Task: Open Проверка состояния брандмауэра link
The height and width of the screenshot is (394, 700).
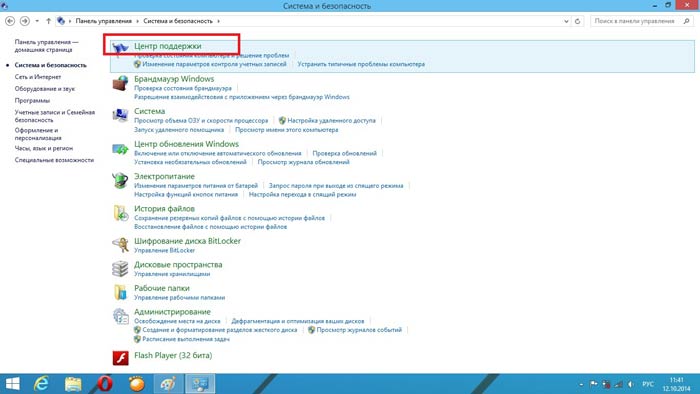Action: coord(183,88)
